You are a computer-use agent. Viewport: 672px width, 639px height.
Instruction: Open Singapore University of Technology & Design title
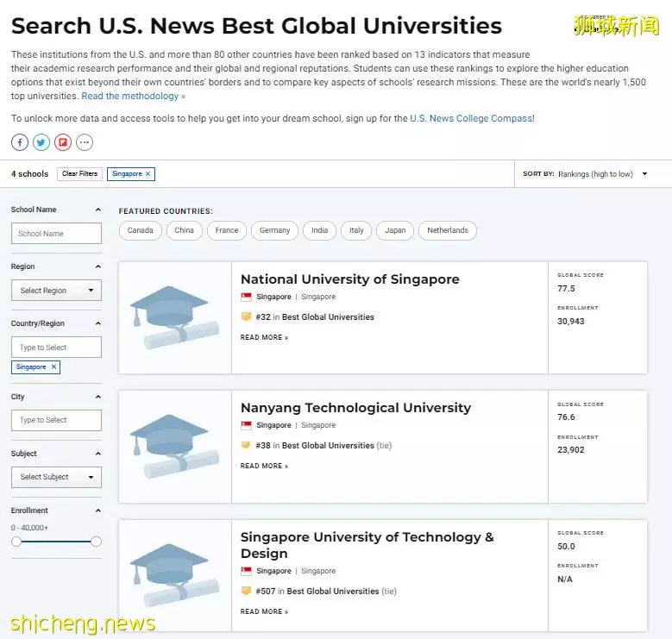click(367, 545)
